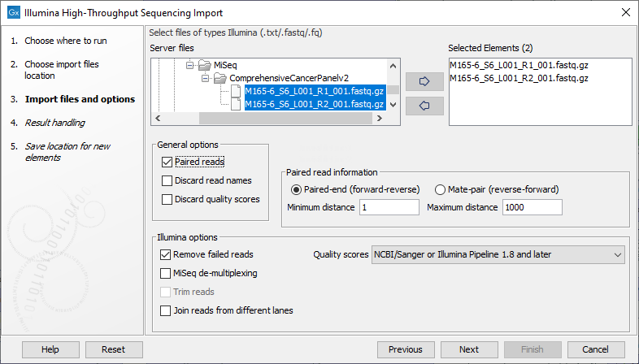This screenshot has width=639, height=364.
Task: Click the Gx application icon in title bar
Action: (14, 13)
